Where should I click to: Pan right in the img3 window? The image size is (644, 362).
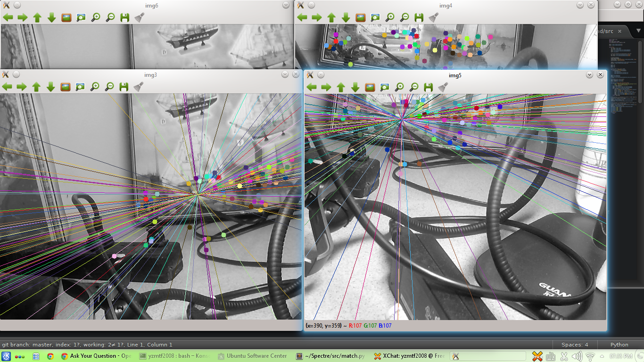point(22,87)
